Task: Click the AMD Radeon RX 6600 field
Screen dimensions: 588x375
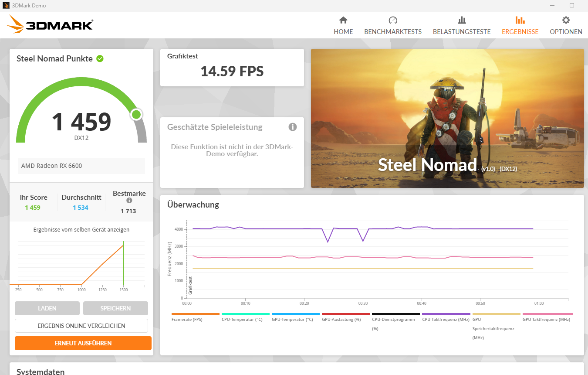Action: [81, 166]
